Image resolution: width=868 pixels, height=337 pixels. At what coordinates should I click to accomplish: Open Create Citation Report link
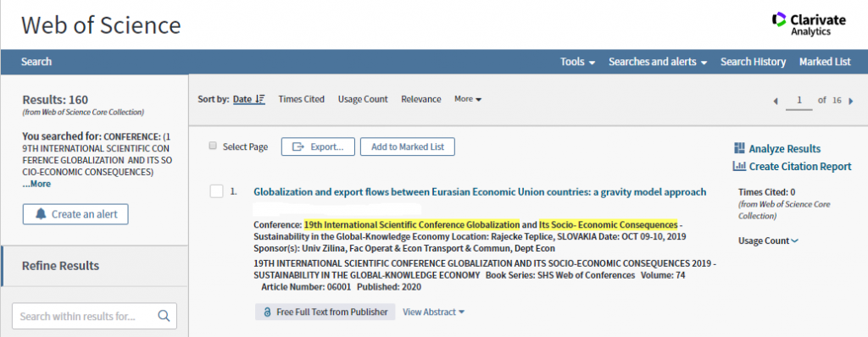(x=793, y=166)
